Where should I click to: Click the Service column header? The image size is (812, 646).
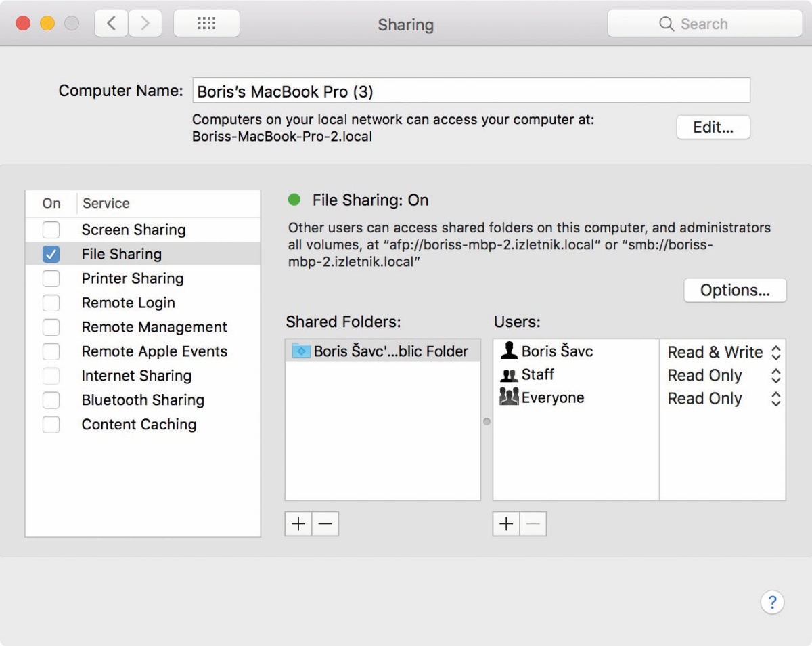pyautogui.click(x=168, y=203)
